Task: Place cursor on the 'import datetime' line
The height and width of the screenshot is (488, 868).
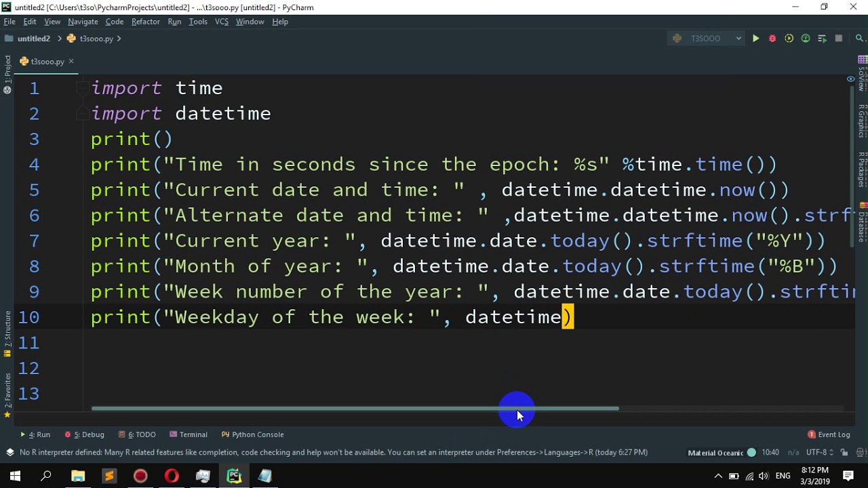Action: coord(181,113)
